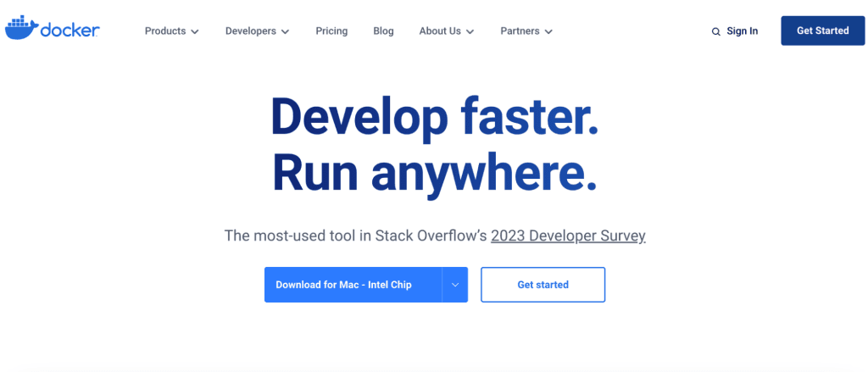Expand the Developers menu
Image resolution: width=868 pixels, height=372 pixels.
[257, 31]
